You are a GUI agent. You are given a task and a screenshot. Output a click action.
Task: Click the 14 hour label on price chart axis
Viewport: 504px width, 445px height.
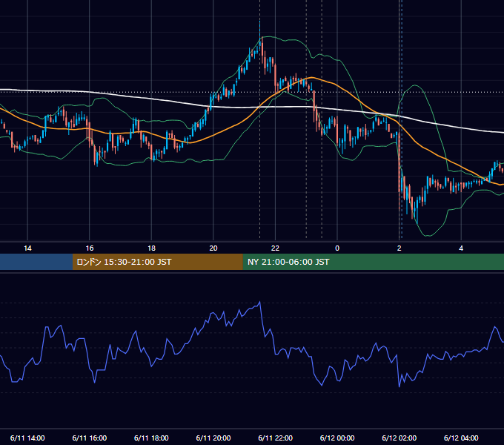[x=27, y=248]
